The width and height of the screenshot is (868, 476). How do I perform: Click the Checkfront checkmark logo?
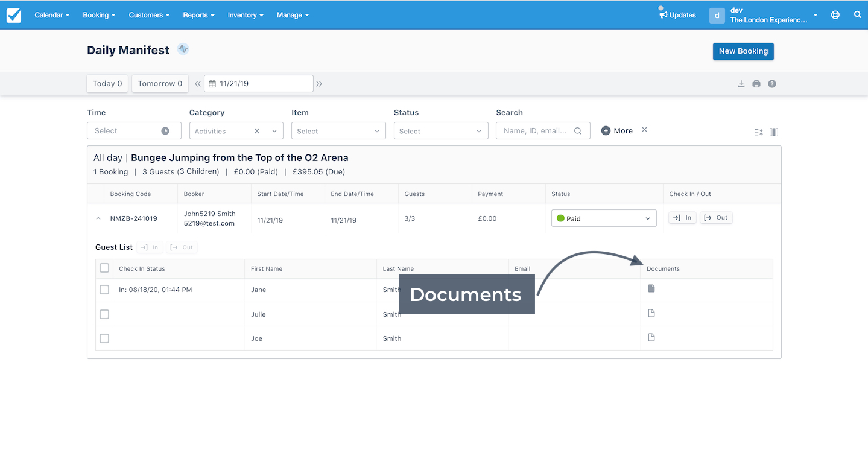point(13,15)
